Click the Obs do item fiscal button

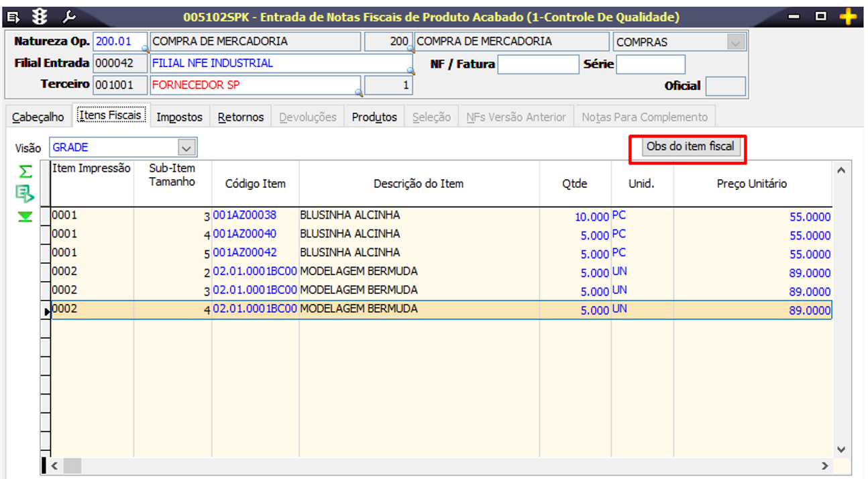coord(690,146)
